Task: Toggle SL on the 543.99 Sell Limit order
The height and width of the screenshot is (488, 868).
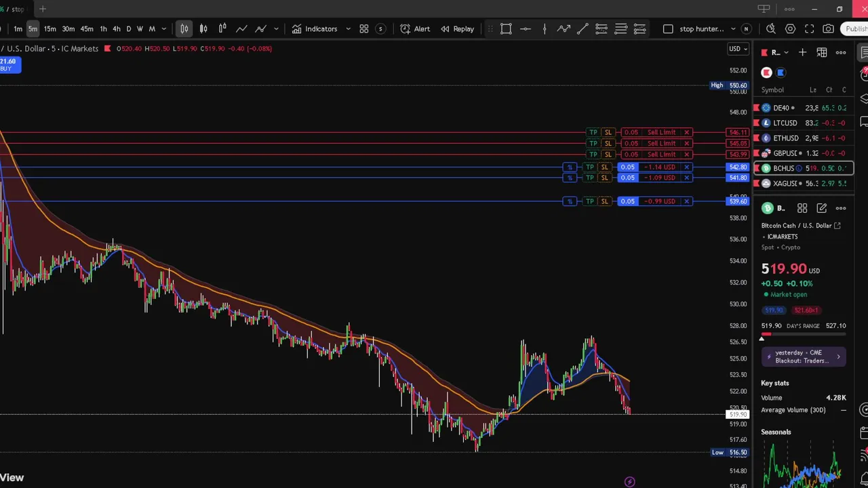Action: pos(608,154)
